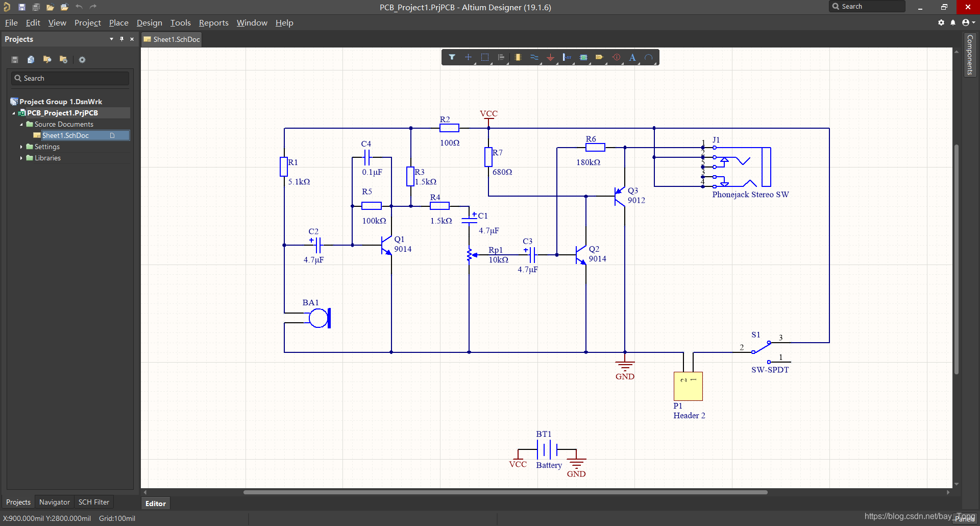Open the Help menu
980x526 pixels.
coord(284,23)
